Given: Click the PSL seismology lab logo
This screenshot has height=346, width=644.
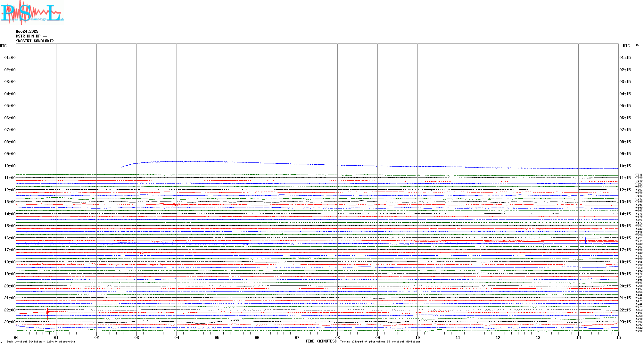Looking at the screenshot, I should click(x=32, y=13).
